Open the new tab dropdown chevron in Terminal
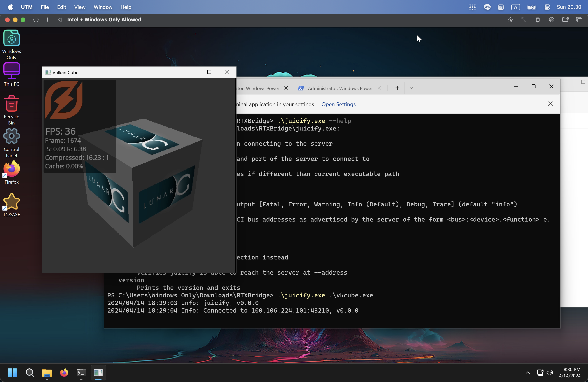 tap(411, 88)
